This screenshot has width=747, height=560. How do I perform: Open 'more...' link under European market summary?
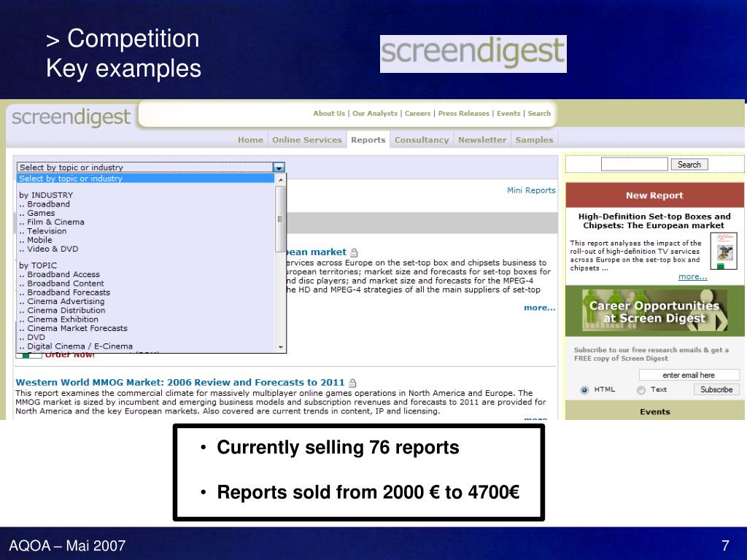pos(539,308)
